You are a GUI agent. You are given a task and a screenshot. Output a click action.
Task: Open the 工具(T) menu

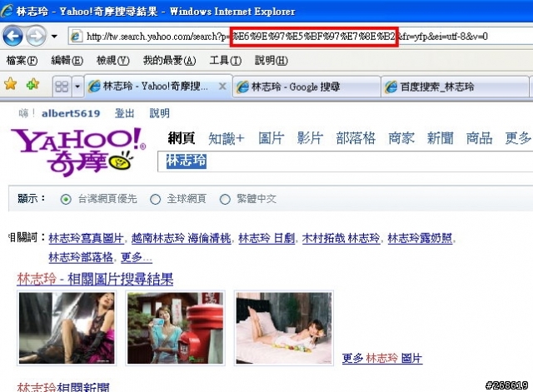[226, 61]
